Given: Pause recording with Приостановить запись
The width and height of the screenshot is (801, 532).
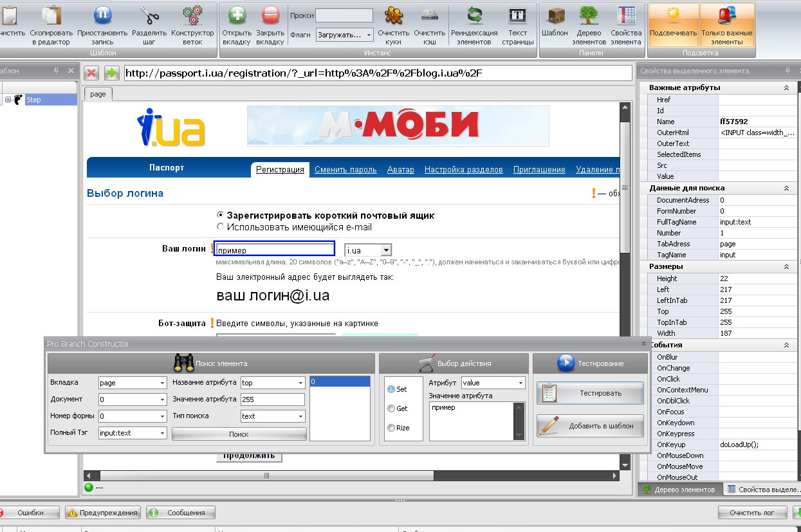Looking at the screenshot, I should (102, 15).
